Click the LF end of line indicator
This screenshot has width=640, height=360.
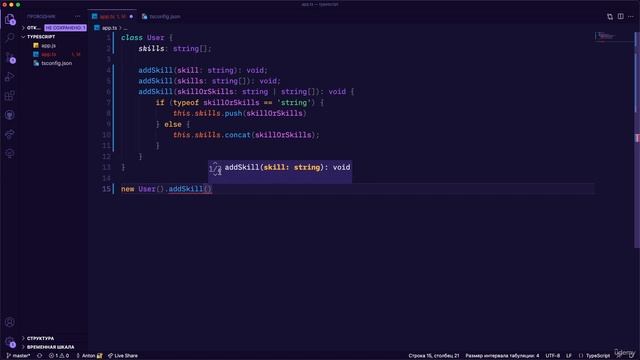tap(569, 356)
